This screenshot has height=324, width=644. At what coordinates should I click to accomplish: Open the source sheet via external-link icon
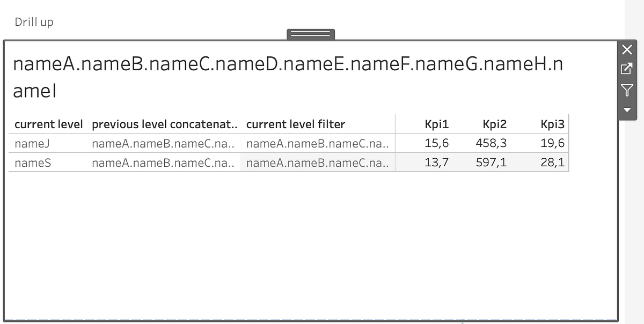click(x=626, y=70)
